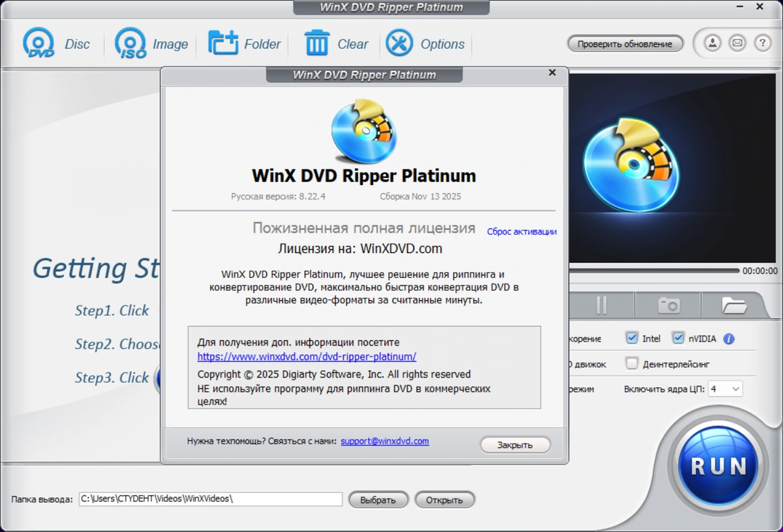Take a snapshot with camera icon

[668, 304]
